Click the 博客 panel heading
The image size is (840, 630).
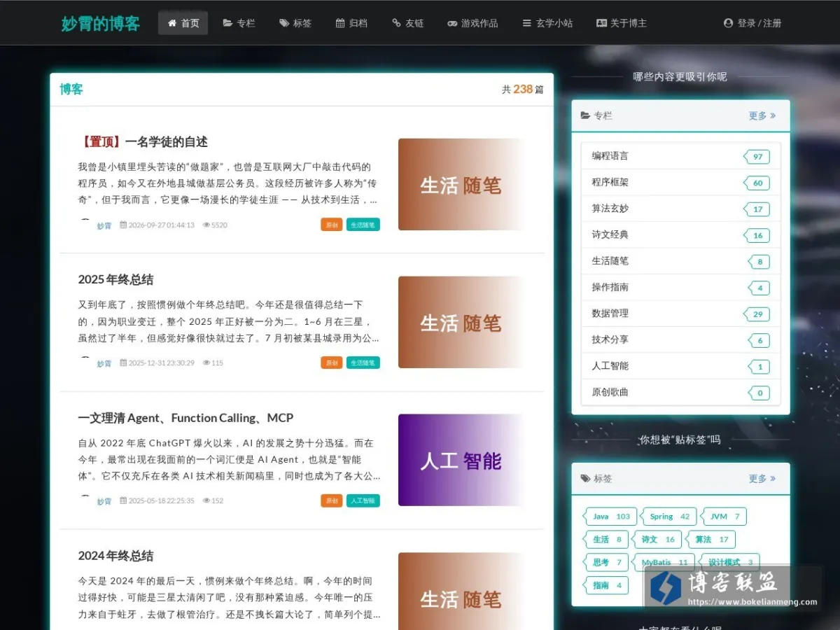point(71,89)
